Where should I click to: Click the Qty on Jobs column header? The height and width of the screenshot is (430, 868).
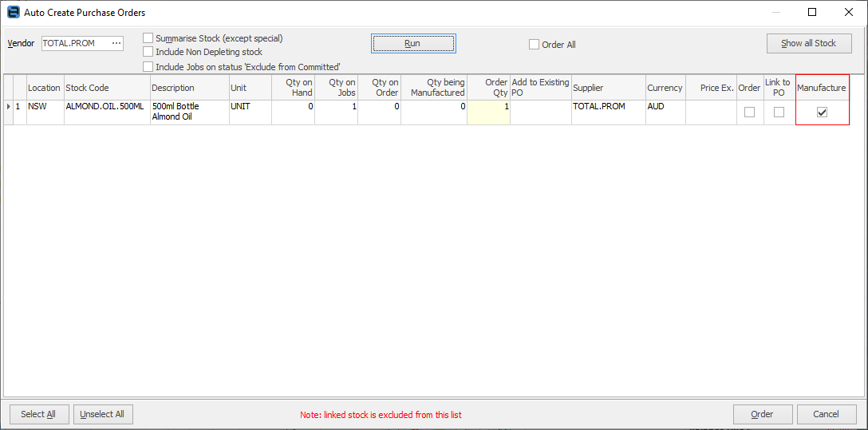(x=336, y=88)
